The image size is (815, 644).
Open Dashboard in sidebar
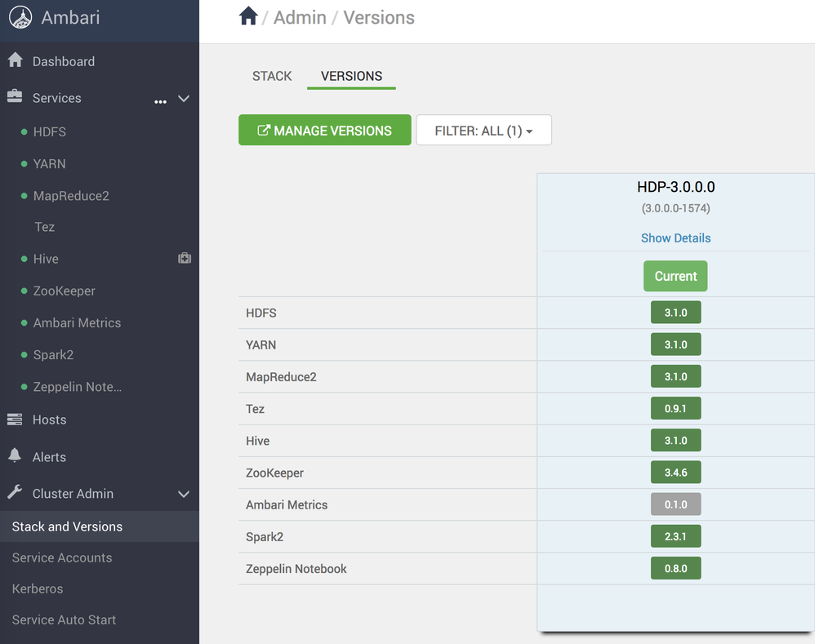click(64, 61)
